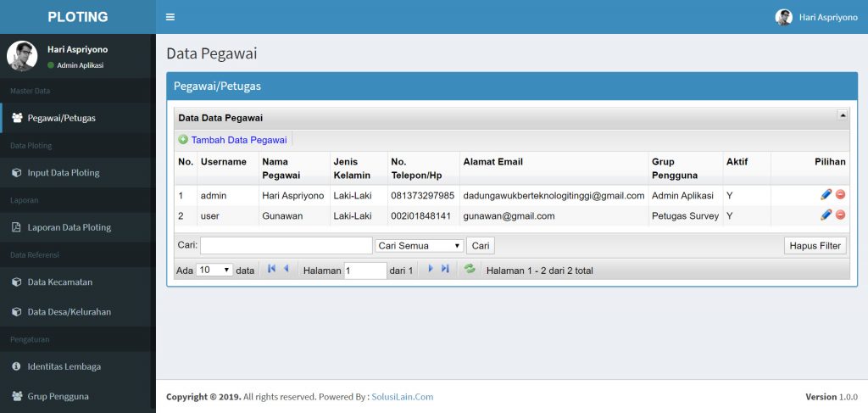Select phone number 081373297985 cell
This screenshot has height=413, width=868.
(422, 195)
